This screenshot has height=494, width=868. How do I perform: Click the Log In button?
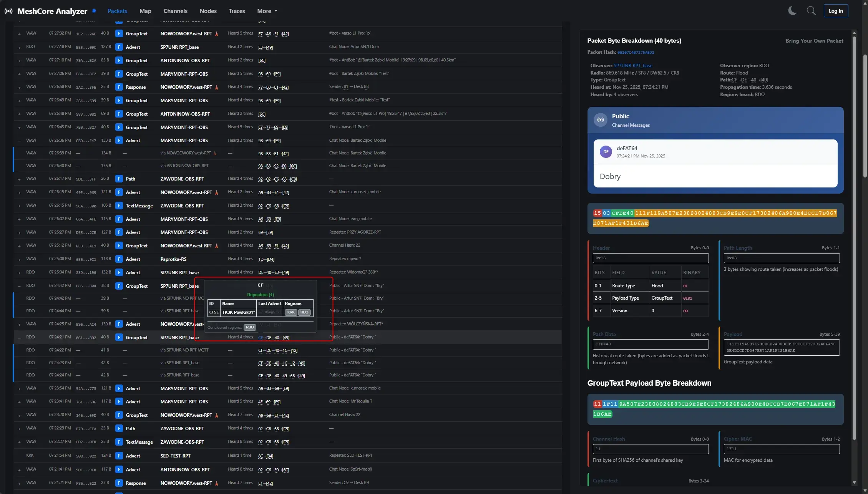click(x=835, y=11)
